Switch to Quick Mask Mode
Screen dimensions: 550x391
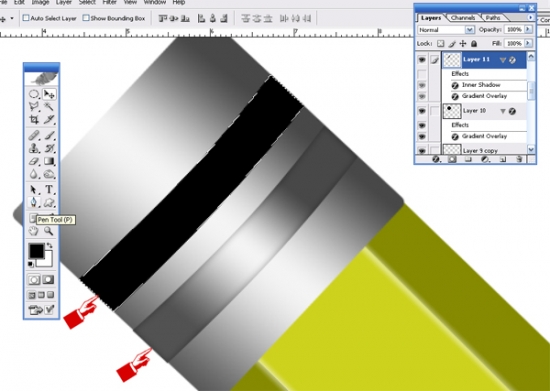point(48,280)
